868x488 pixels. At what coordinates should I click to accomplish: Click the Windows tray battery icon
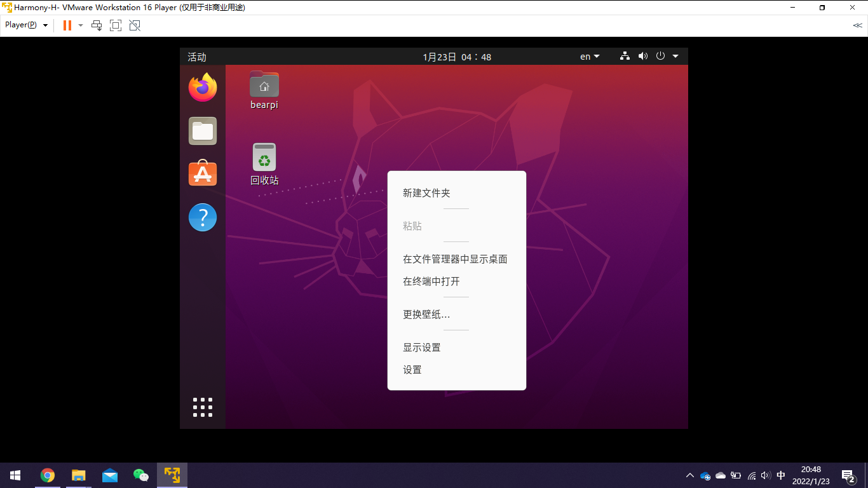tap(736, 475)
